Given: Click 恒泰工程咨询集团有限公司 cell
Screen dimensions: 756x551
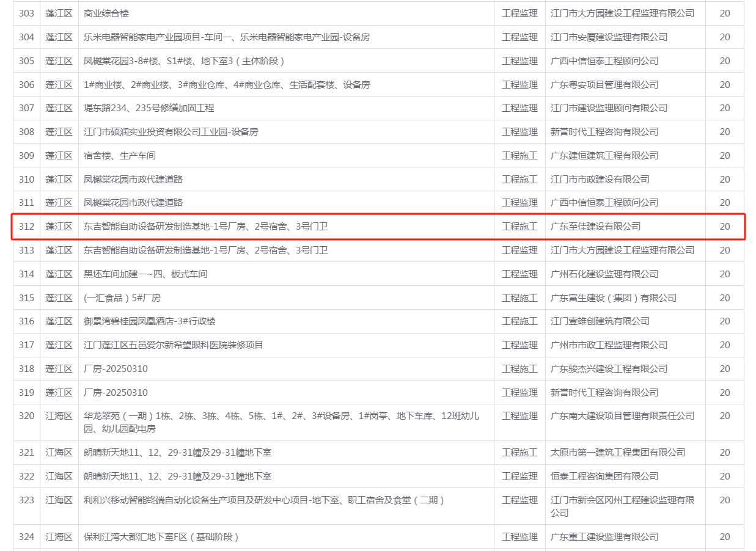Looking at the screenshot, I should pos(604,476).
